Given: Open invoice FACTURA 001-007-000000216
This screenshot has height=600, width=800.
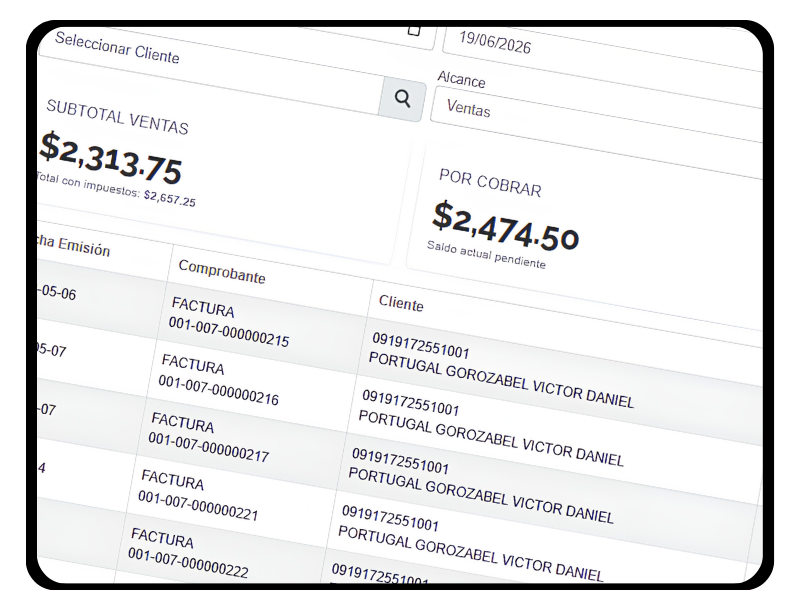Looking at the screenshot, I should 219,380.
